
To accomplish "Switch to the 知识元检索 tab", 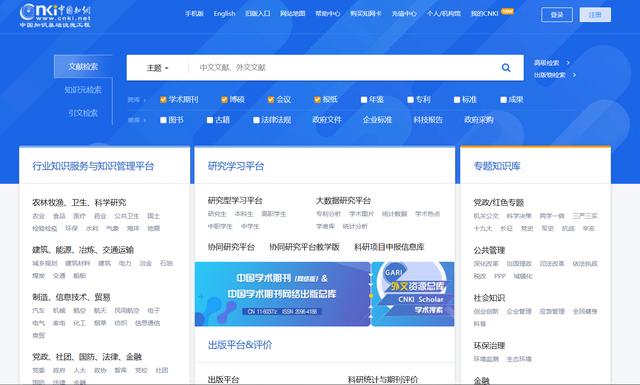I will (x=83, y=90).
